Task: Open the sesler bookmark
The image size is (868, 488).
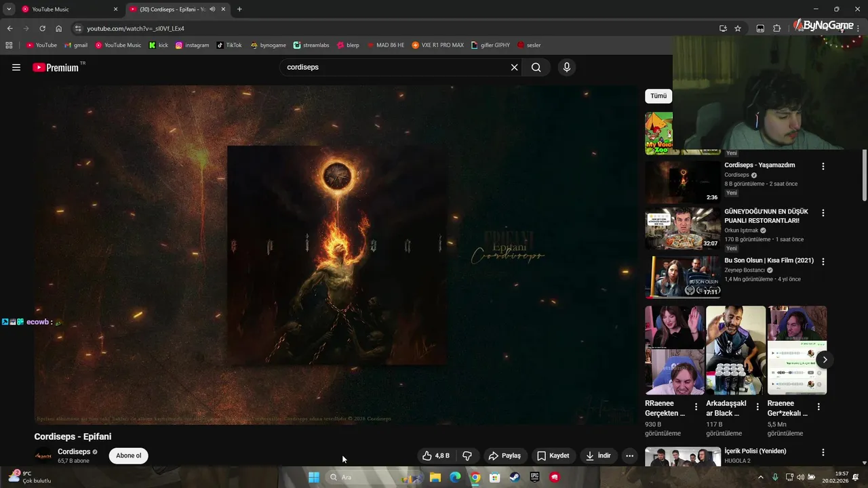Action: tap(529, 45)
